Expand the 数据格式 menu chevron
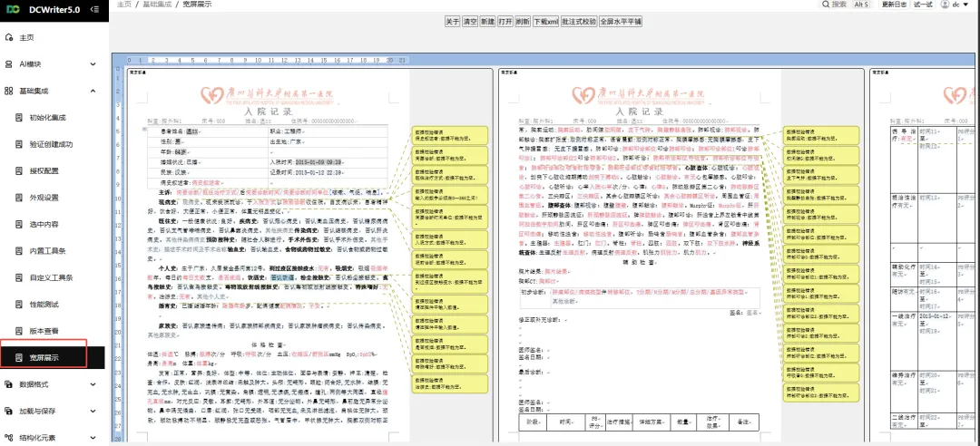Viewport: 980px width, 446px height. tap(93, 384)
